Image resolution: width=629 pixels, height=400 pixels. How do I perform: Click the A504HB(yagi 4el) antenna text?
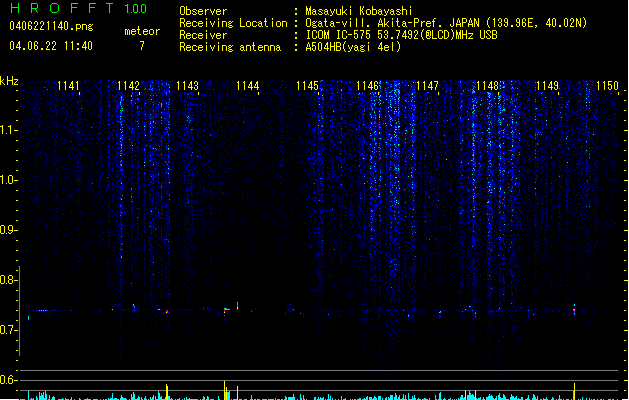[x=353, y=47]
